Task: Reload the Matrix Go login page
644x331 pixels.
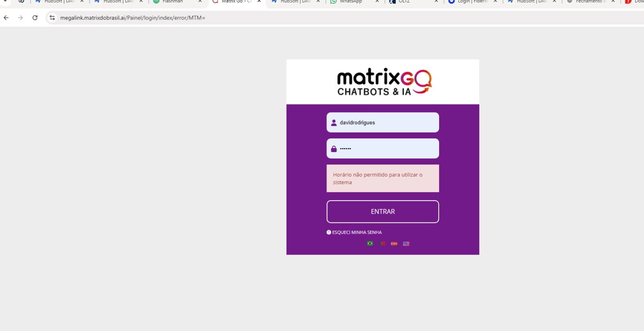Action: pyautogui.click(x=35, y=18)
